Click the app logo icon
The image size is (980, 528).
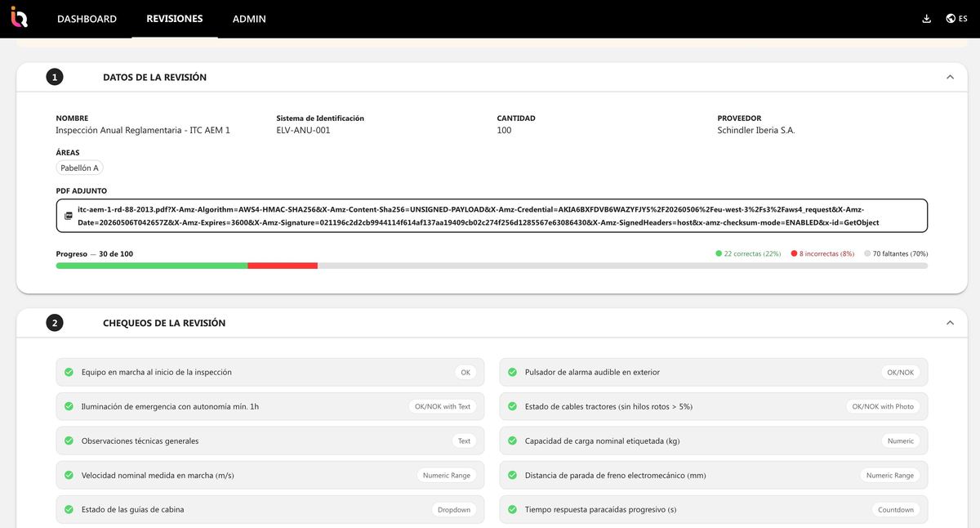(19, 17)
